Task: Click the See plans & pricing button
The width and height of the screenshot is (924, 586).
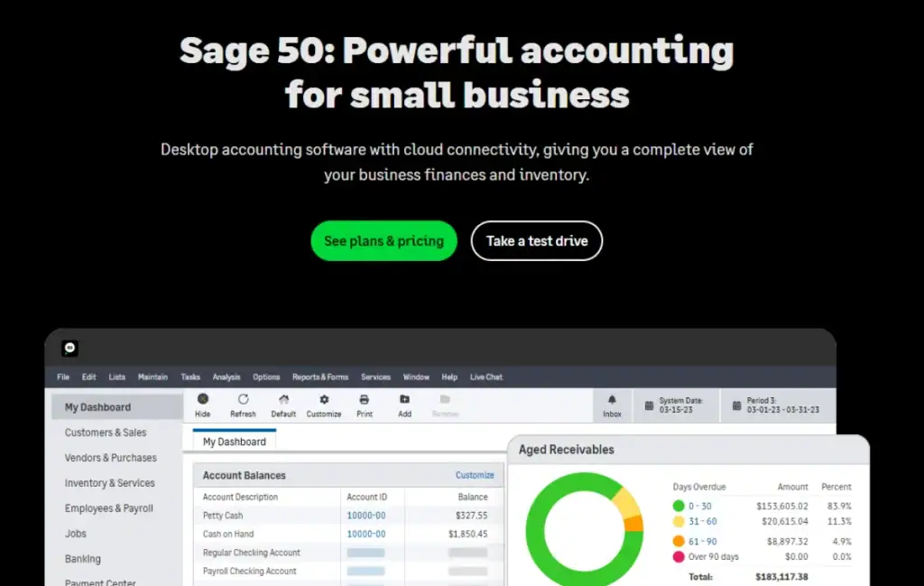Action: pyautogui.click(x=383, y=240)
